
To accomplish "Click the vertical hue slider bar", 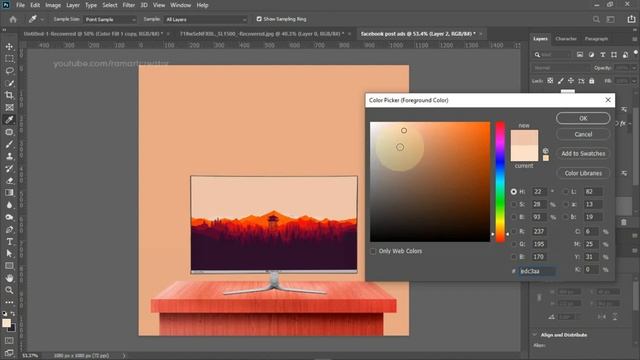I will [500, 182].
